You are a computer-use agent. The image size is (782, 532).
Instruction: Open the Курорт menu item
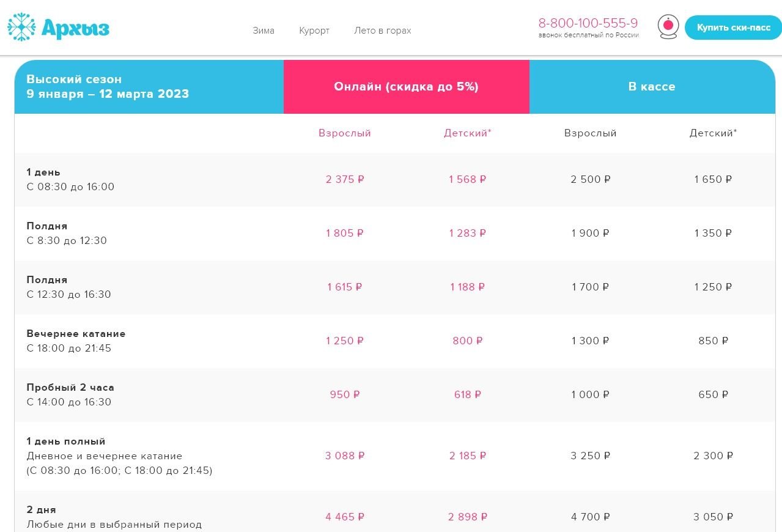(314, 31)
